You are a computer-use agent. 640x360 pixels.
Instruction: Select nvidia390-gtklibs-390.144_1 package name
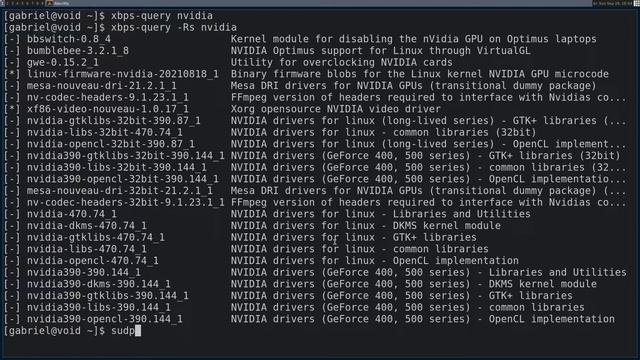(108, 296)
